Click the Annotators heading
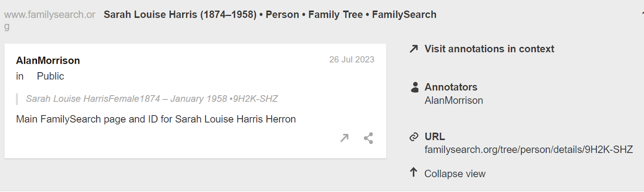The image size is (644, 192). 451,87
